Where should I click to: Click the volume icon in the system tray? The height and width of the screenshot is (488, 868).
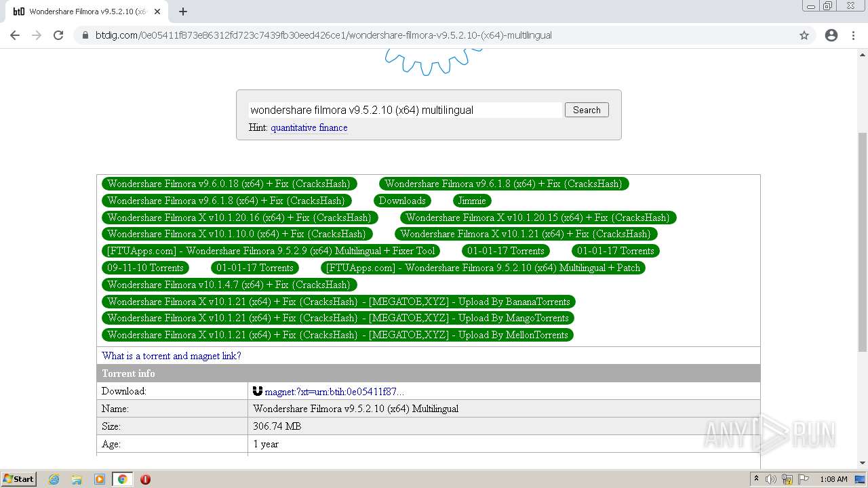(771, 479)
